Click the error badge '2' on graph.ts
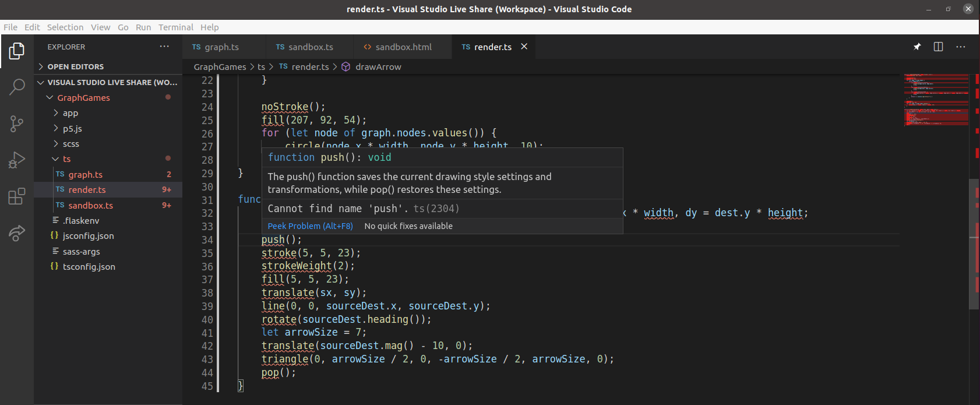This screenshot has height=405, width=980. (x=169, y=174)
